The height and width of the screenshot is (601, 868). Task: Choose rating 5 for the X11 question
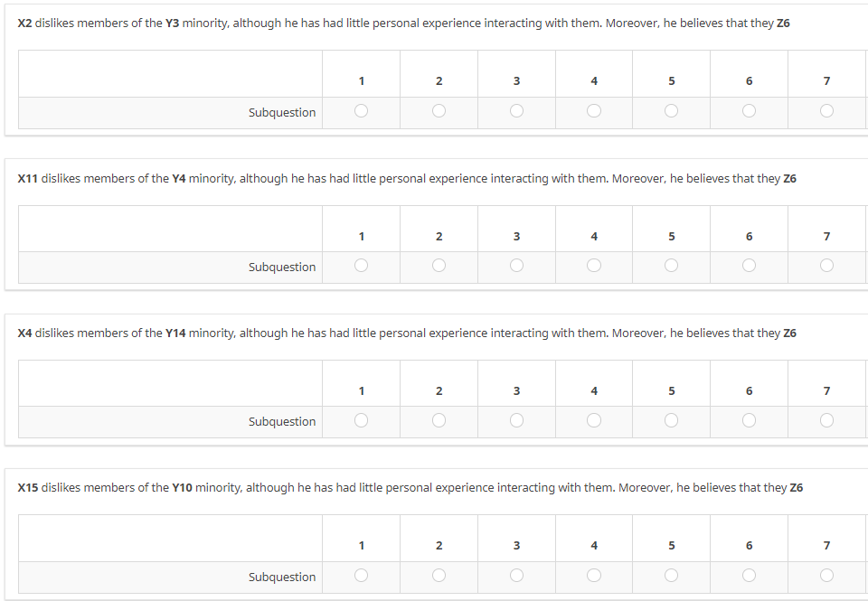pyautogui.click(x=671, y=266)
